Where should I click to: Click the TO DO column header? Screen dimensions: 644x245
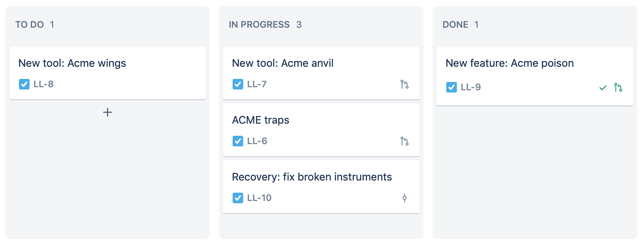pos(30,25)
